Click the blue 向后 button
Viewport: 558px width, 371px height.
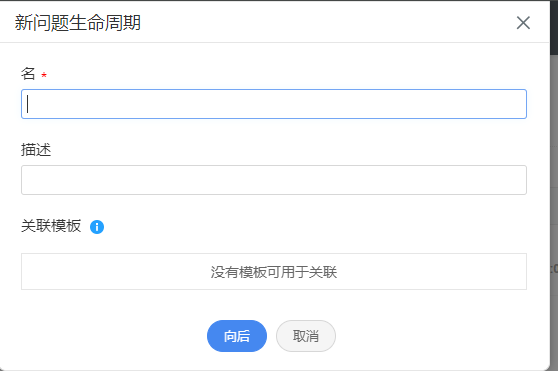pyautogui.click(x=237, y=336)
